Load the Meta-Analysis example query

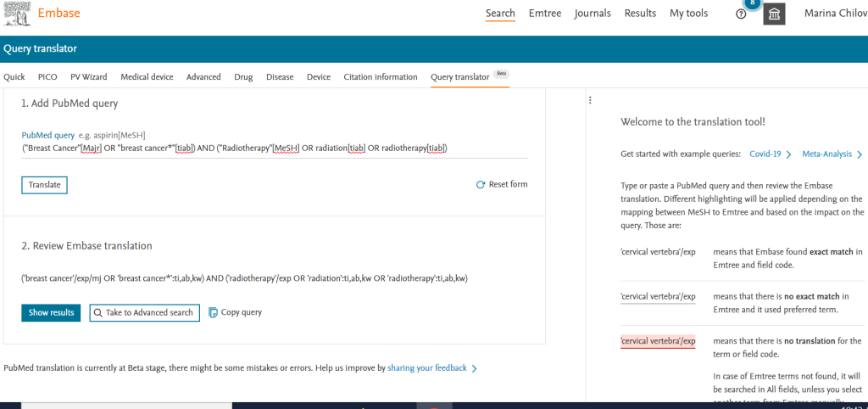(827, 154)
